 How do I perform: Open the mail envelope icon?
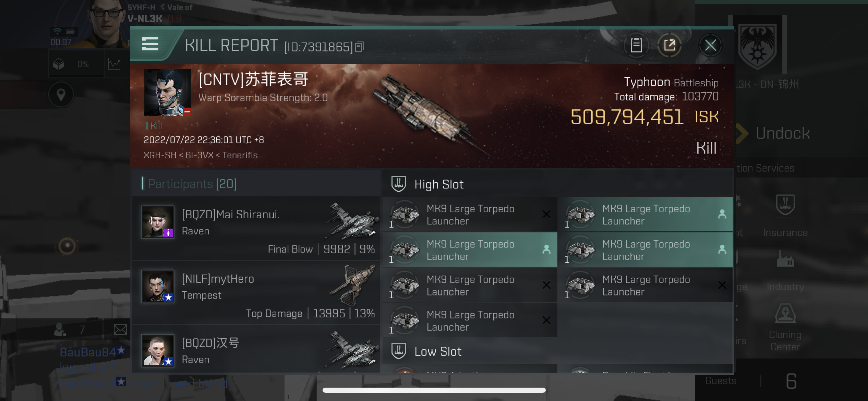pyautogui.click(x=120, y=330)
